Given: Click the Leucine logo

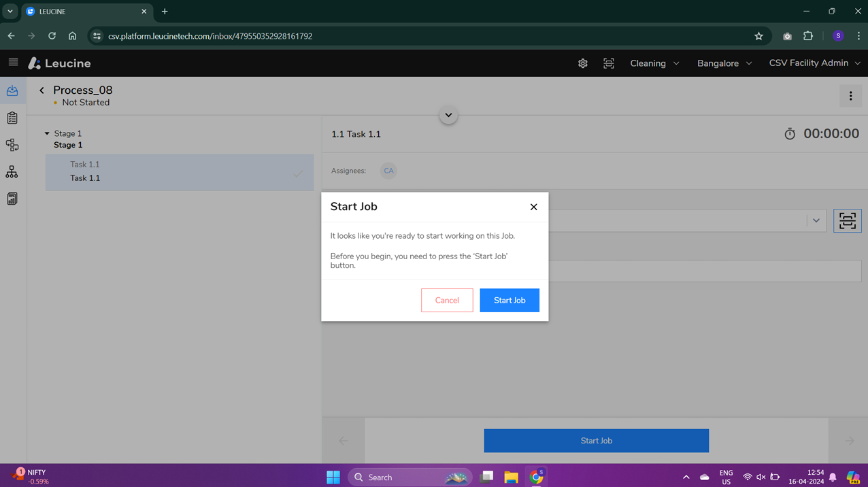Looking at the screenshot, I should click(60, 63).
